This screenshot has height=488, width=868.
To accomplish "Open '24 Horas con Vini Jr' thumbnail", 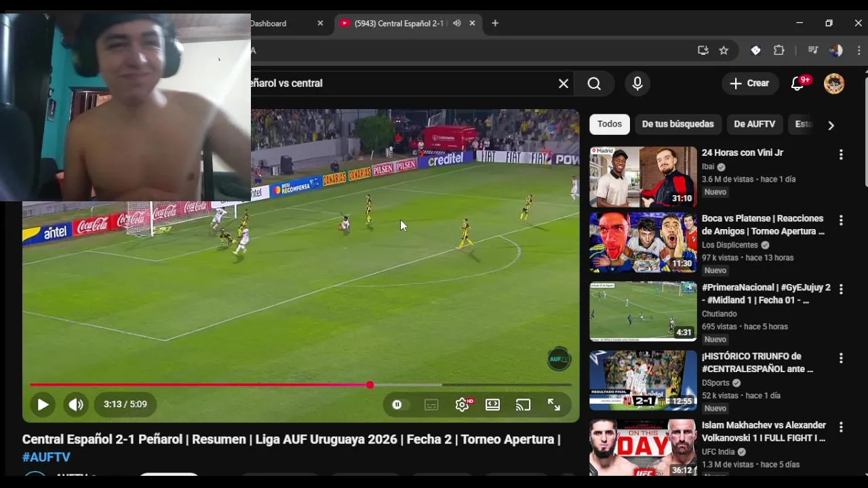I will [643, 177].
